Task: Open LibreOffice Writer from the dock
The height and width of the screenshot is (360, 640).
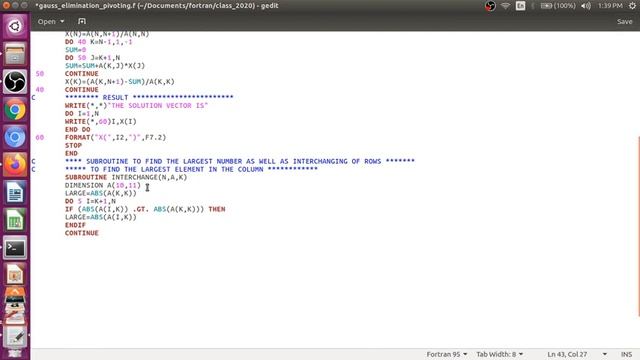Action: click(x=15, y=193)
